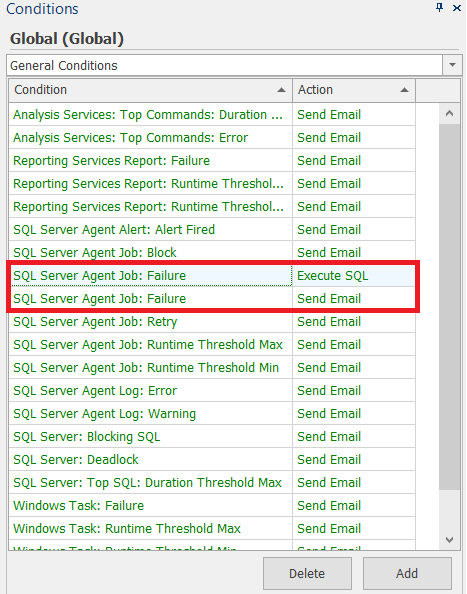This screenshot has height=594, width=467.
Task: Click the Global (Global) heading
Action: click(x=67, y=39)
